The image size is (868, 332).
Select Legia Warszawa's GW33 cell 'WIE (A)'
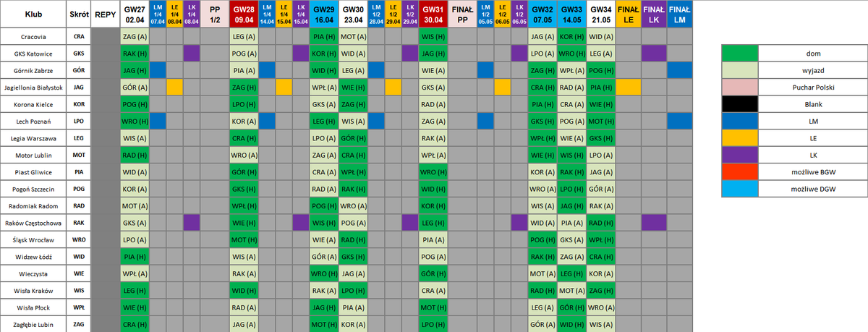pyautogui.click(x=571, y=137)
